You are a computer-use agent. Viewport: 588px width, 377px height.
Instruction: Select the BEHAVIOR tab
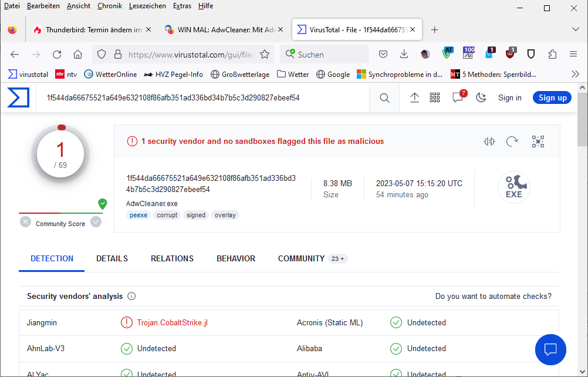tap(236, 259)
